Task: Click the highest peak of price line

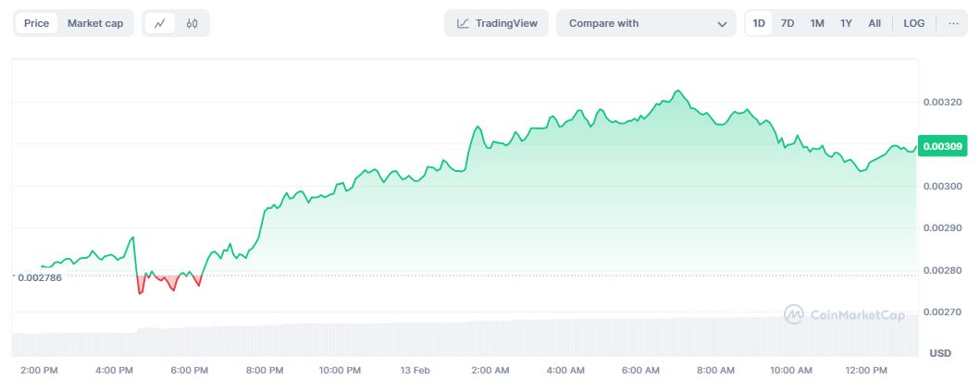Action: click(678, 92)
